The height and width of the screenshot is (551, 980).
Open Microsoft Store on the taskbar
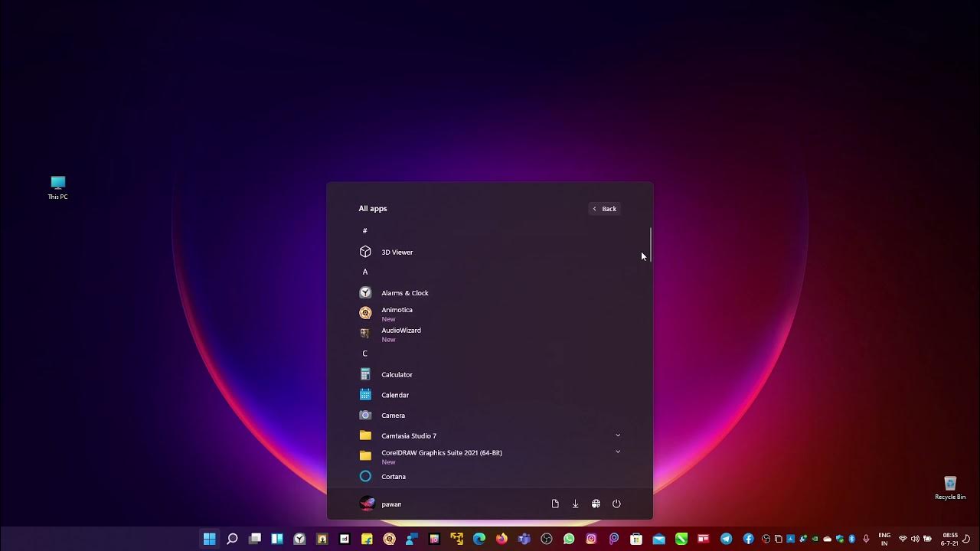point(636,539)
